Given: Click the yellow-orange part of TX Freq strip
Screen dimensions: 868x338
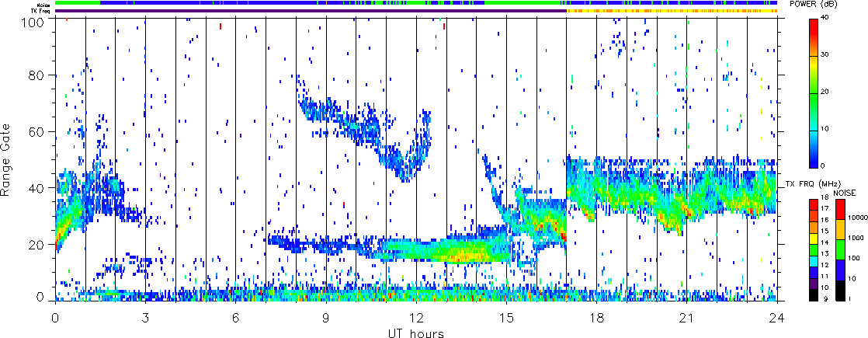Looking at the screenshot, I should (x=672, y=11).
